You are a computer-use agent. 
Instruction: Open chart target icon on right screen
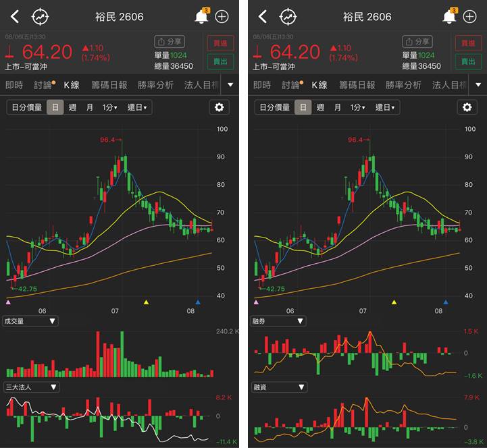288,17
